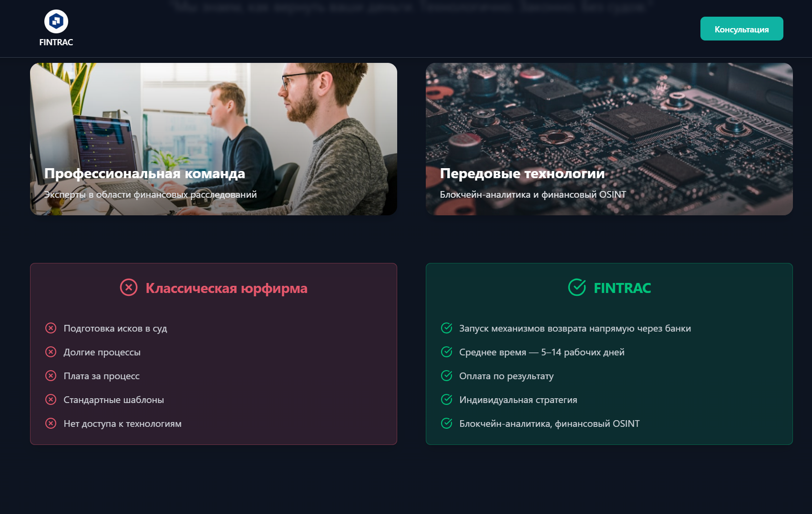Select the Передовые технологии card
This screenshot has width=812, height=514.
(609, 140)
